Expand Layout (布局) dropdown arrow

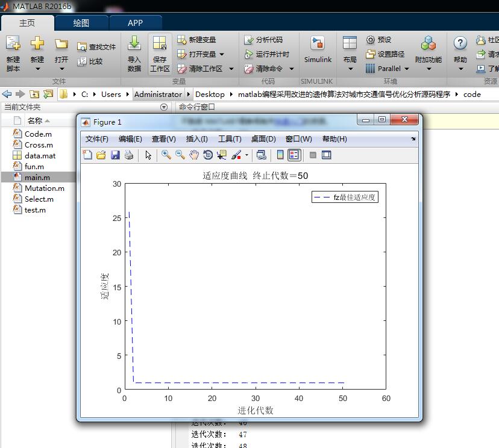coord(350,69)
